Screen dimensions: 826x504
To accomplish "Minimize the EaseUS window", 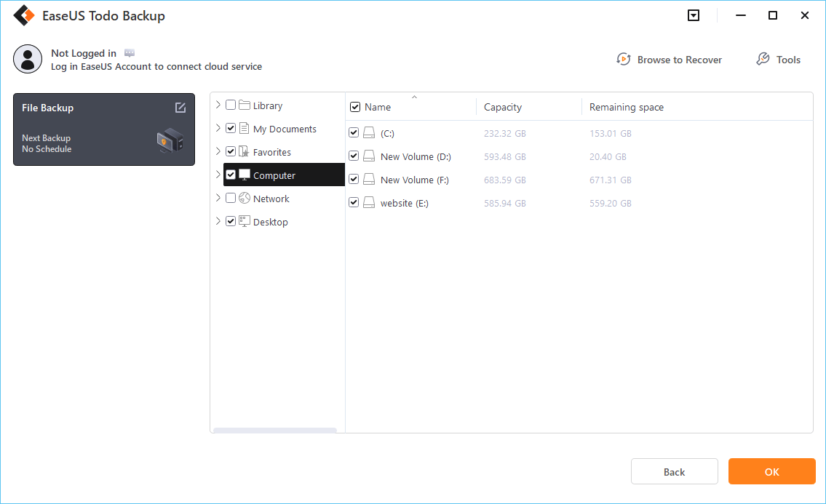I will (741, 15).
